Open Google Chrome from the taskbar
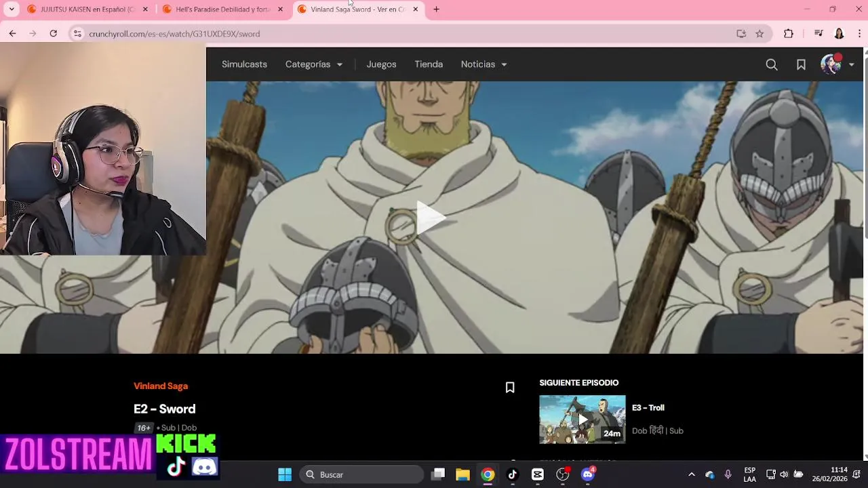The image size is (868, 488). pyautogui.click(x=488, y=474)
